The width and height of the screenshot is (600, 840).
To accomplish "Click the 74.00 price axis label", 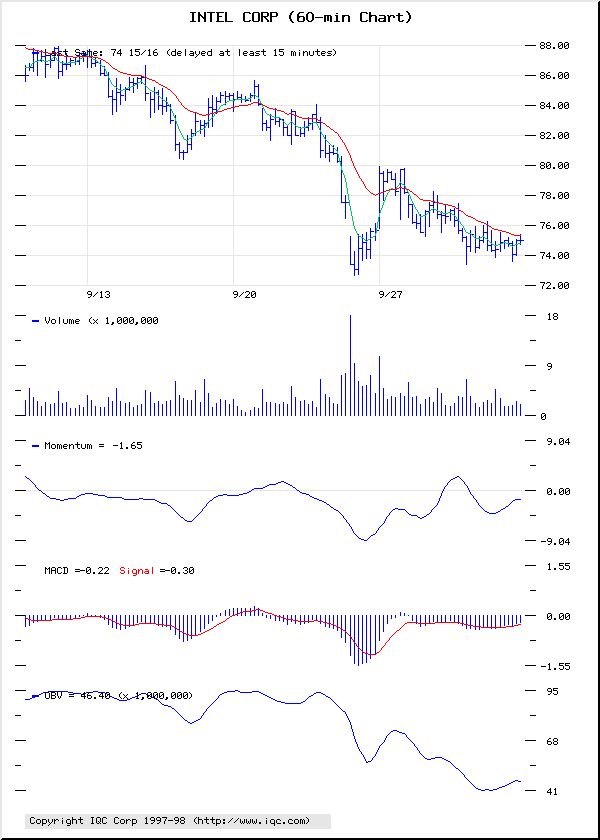I will point(554,256).
